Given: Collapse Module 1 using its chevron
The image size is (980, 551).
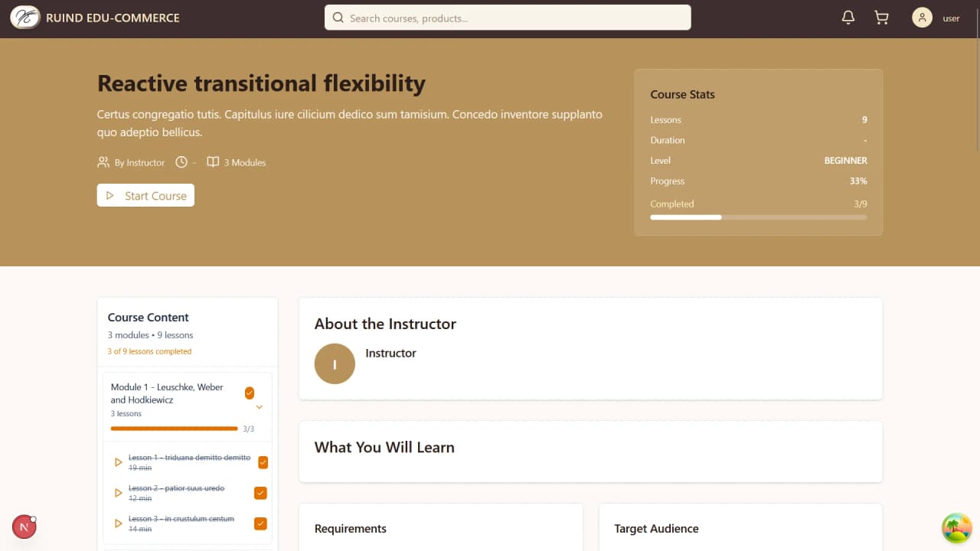Looking at the screenshot, I should coord(259,407).
